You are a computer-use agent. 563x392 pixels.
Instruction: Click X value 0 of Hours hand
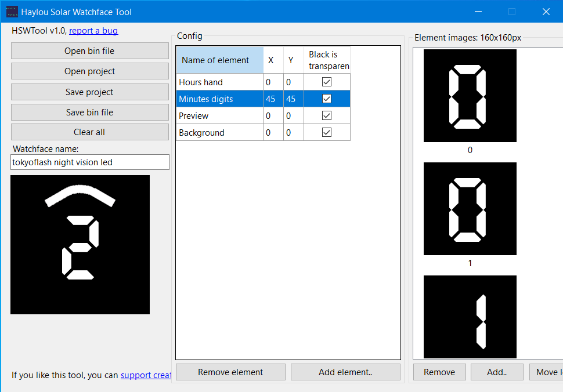tap(273, 82)
